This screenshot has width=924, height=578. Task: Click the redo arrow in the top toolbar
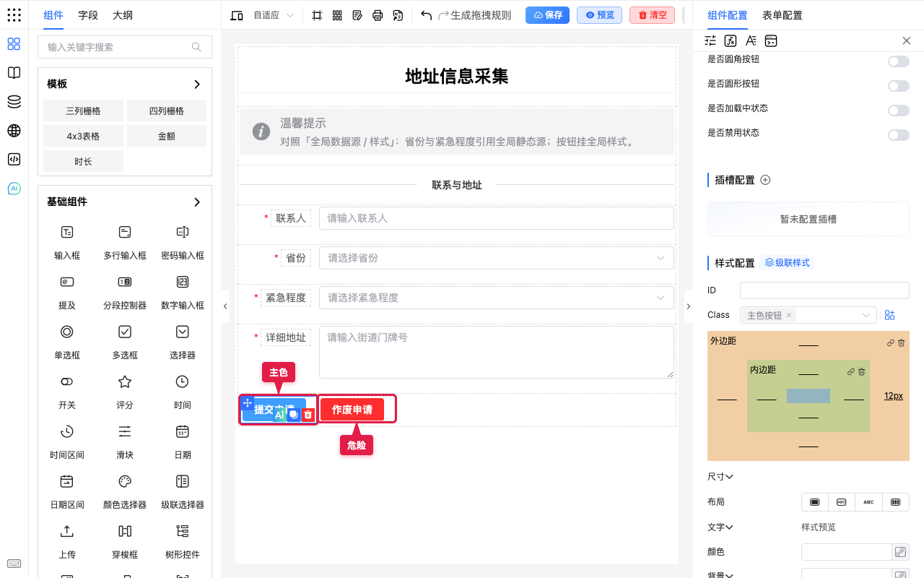443,15
